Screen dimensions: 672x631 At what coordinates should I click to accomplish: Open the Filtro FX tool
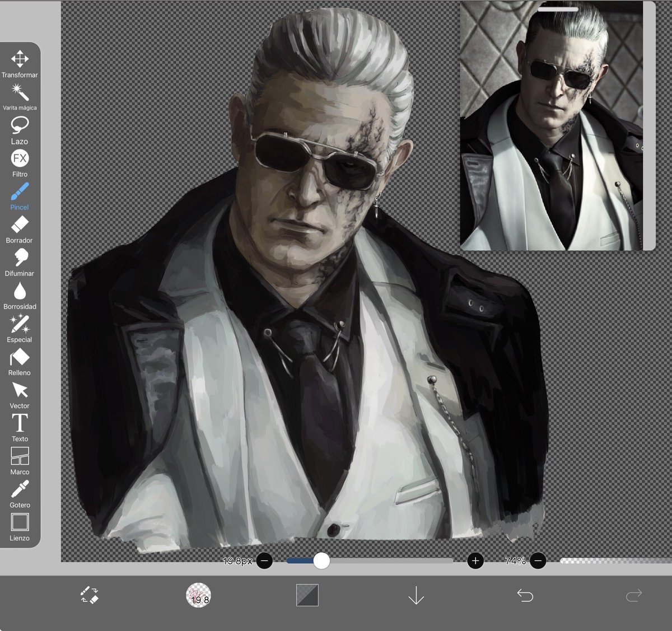[20, 163]
